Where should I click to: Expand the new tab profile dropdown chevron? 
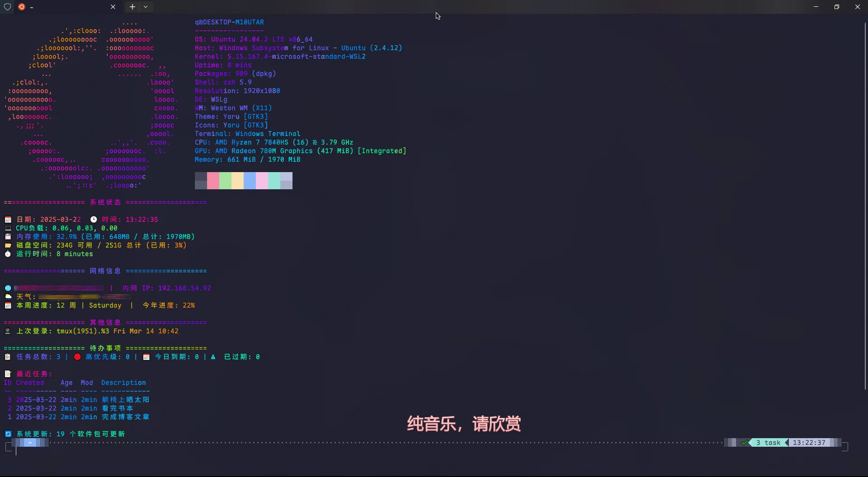[146, 7]
